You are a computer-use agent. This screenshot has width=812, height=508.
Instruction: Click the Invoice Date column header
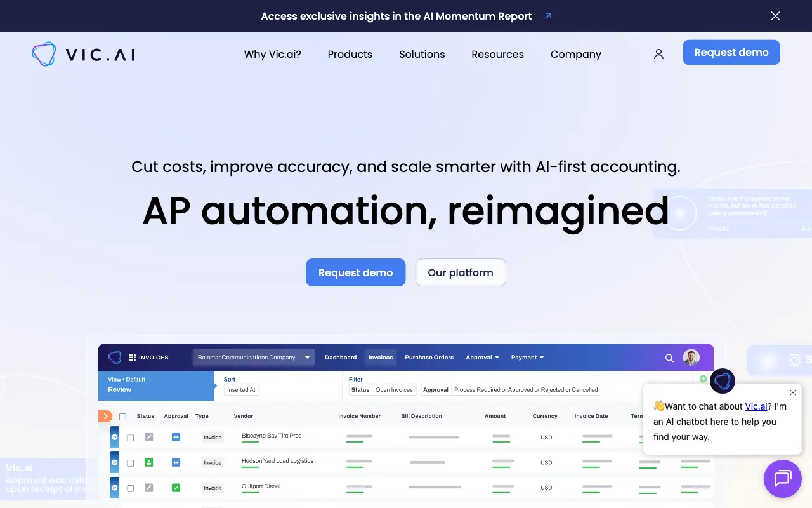tap(591, 416)
